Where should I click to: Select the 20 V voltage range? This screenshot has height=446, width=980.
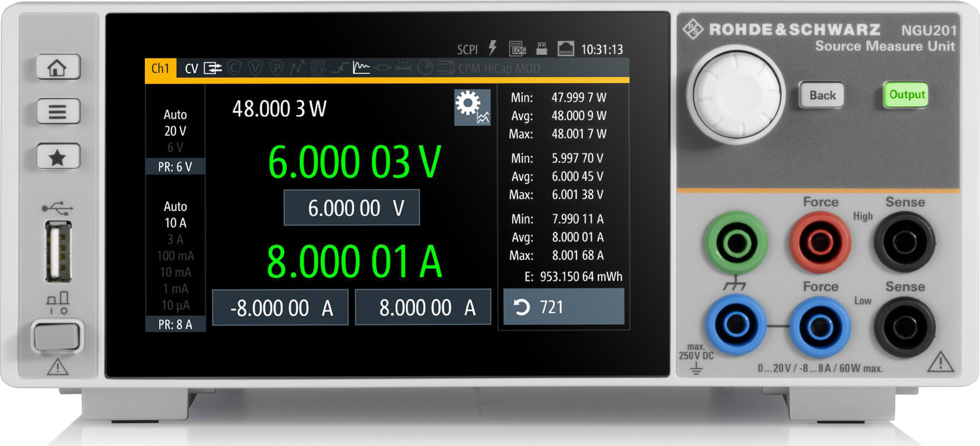[175, 131]
